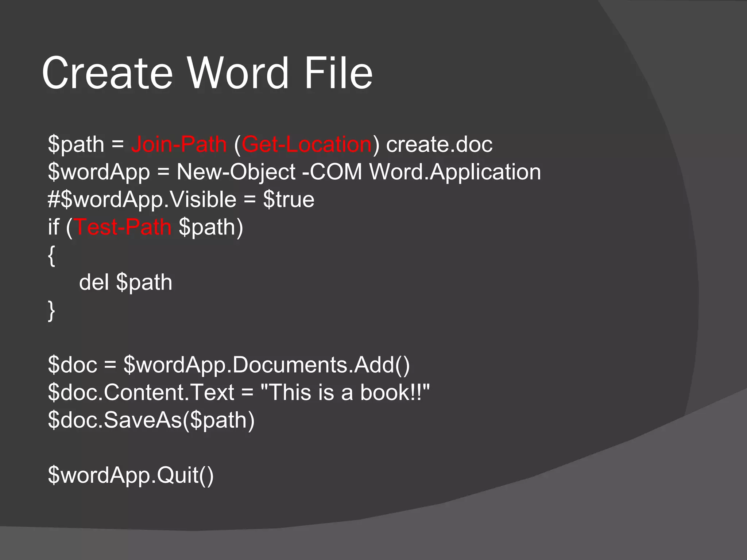
Task: Click the '$path =' variable at the start
Action: point(86,145)
